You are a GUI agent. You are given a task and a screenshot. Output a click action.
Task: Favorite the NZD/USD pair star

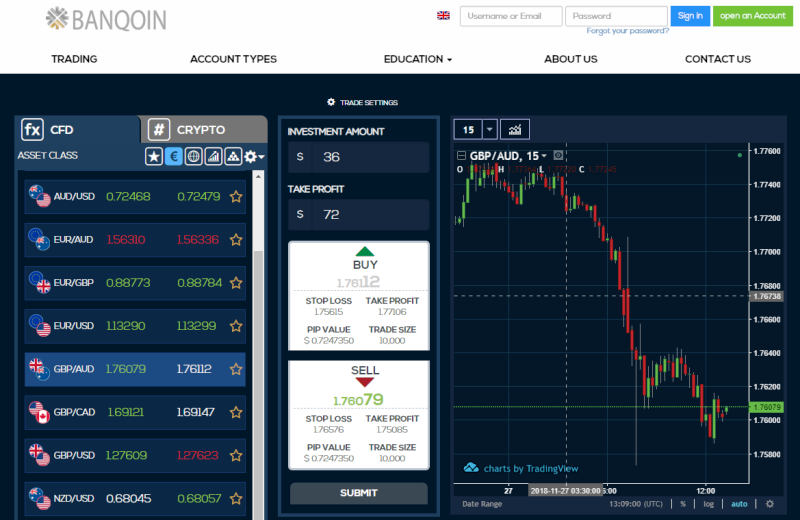click(x=236, y=498)
